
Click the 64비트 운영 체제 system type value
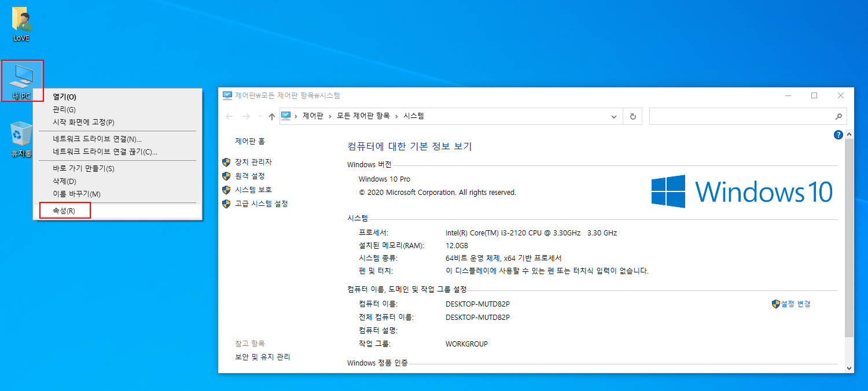point(503,259)
